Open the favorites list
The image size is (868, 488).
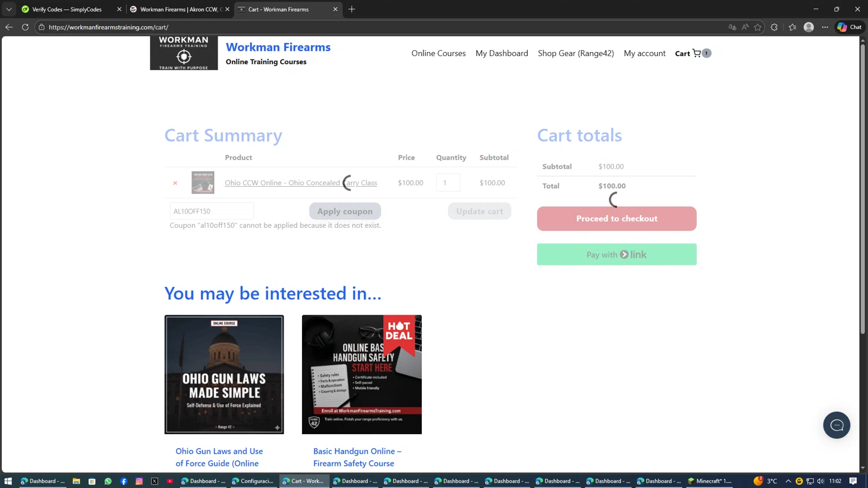point(792,27)
